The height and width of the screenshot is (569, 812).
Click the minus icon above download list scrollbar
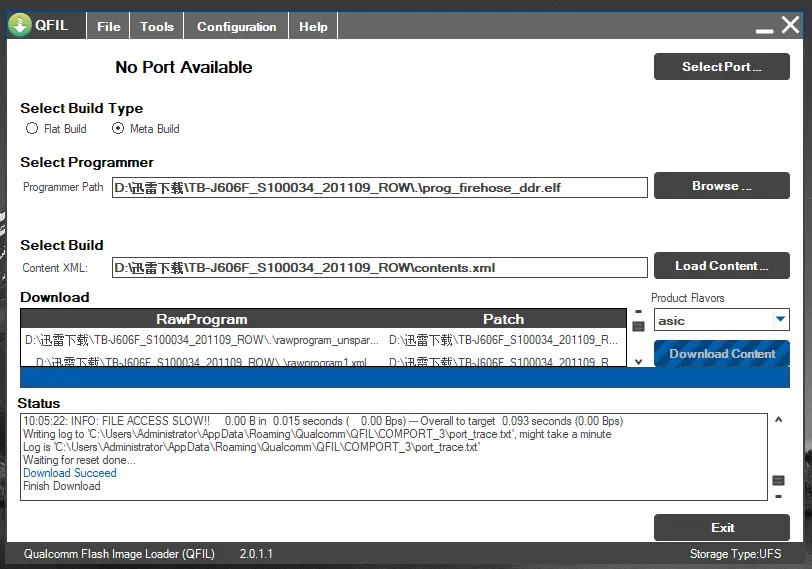tap(639, 312)
